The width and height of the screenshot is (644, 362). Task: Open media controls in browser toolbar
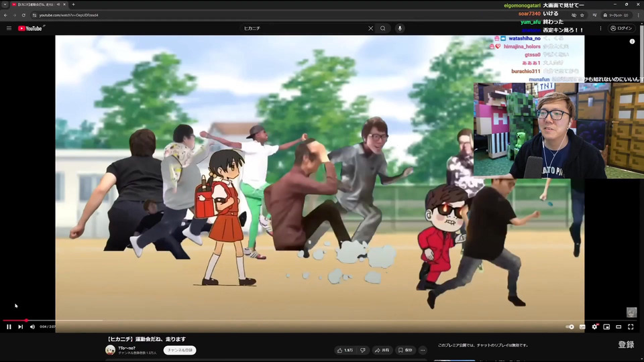pos(594,15)
